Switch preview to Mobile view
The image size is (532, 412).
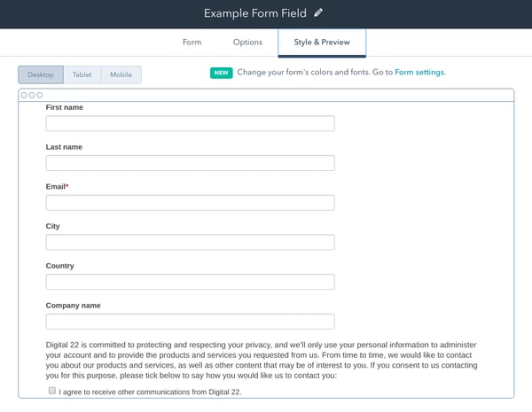coord(121,74)
